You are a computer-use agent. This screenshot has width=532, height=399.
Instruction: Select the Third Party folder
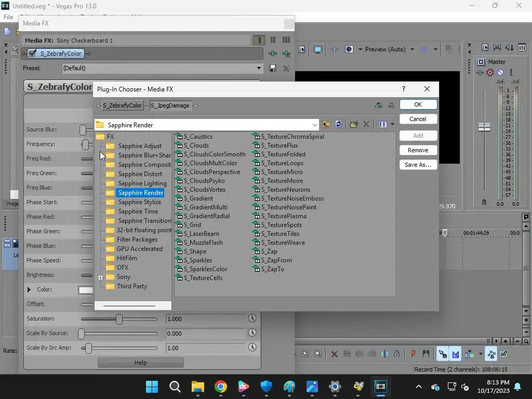[x=131, y=286]
